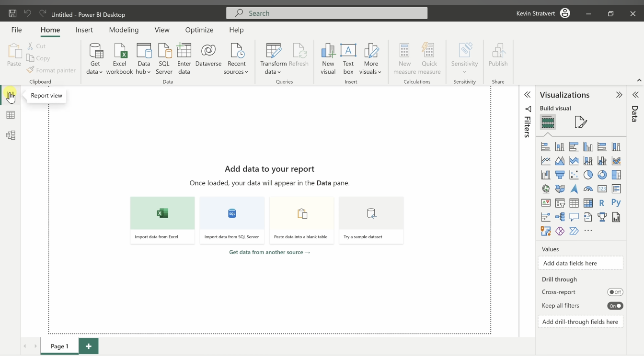Insert a Card visual
The height and width of the screenshot is (356, 644).
[602, 189]
